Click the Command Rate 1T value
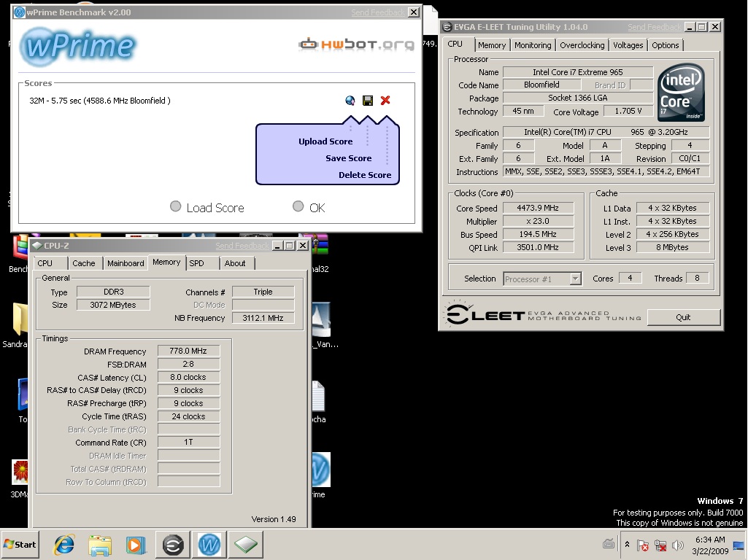748x560 pixels. tap(188, 443)
